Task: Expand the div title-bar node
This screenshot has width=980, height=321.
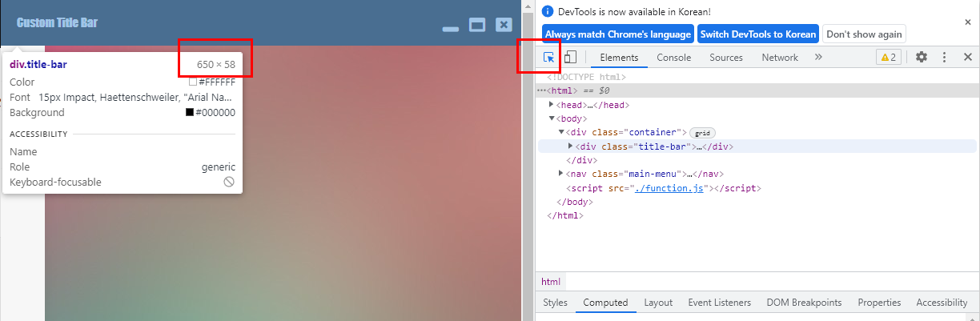Action: (570, 146)
